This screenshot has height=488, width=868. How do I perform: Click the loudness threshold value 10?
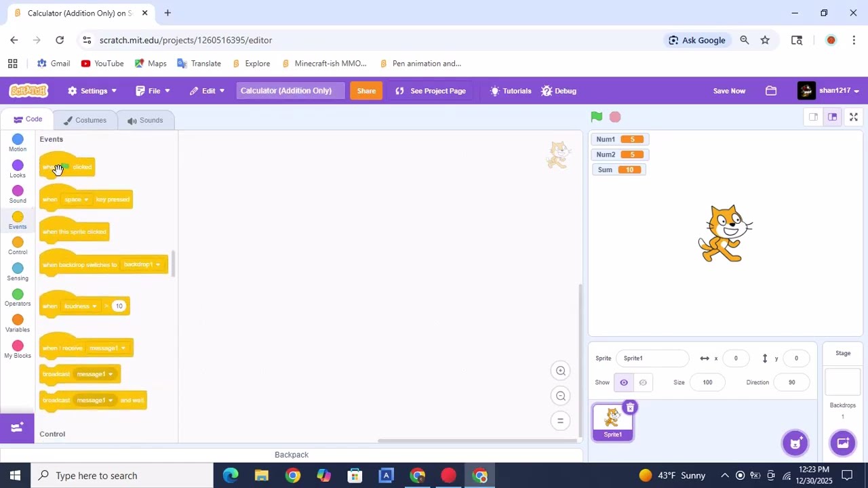coord(119,306)
